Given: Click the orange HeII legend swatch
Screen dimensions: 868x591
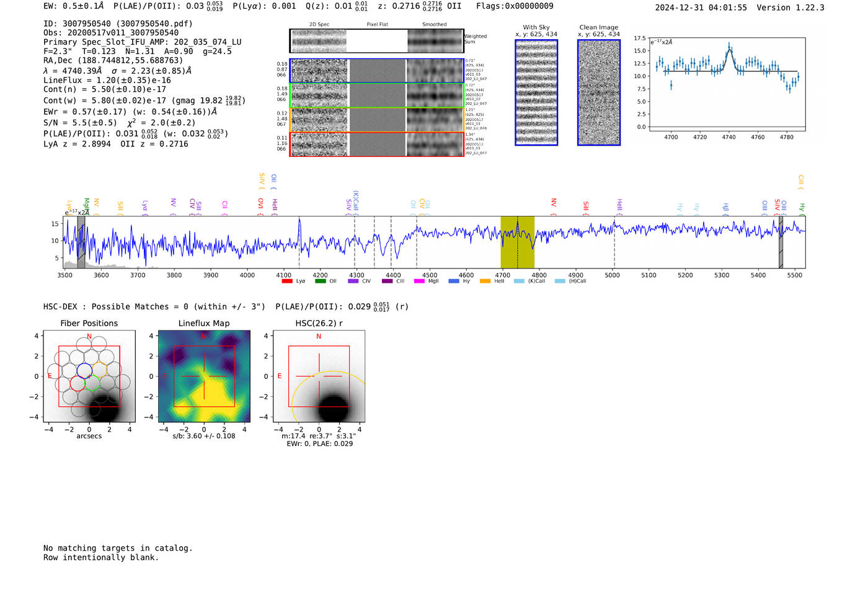Looking at the screenshot, I should [485, 282].
